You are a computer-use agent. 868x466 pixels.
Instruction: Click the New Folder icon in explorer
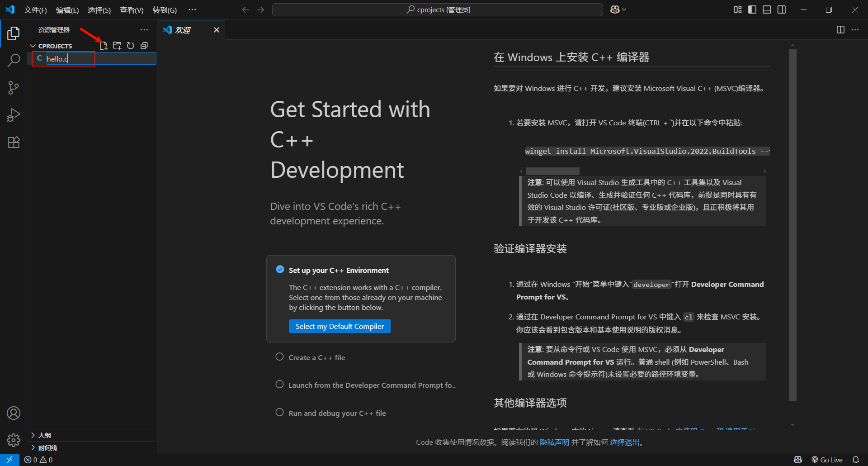[117, 46]
